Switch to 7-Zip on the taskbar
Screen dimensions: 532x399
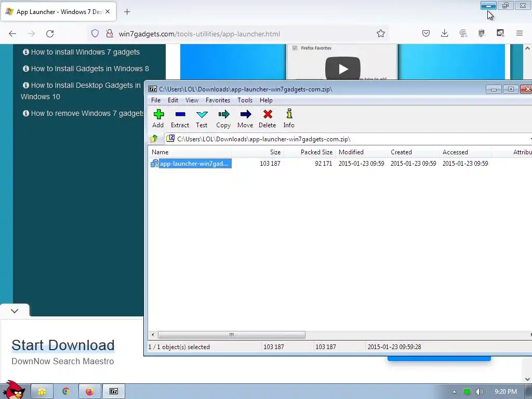114,392
